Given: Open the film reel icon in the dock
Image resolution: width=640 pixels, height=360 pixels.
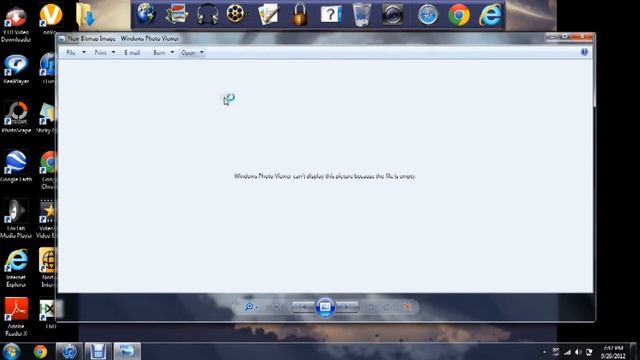Looking at the screenshot, I should [237, 14].
